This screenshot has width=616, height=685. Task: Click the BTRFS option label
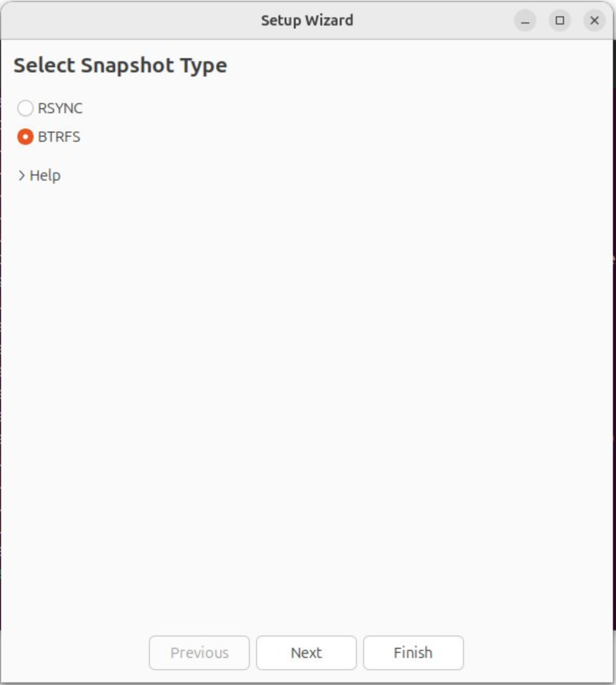click(59, 137)
